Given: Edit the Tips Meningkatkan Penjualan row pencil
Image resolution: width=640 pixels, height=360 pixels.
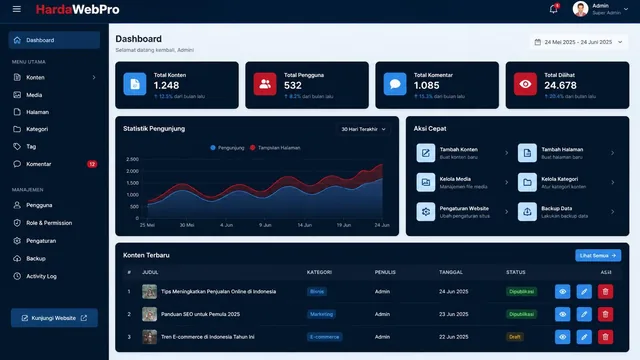Looking at the screenshot, I should (584, 291).
